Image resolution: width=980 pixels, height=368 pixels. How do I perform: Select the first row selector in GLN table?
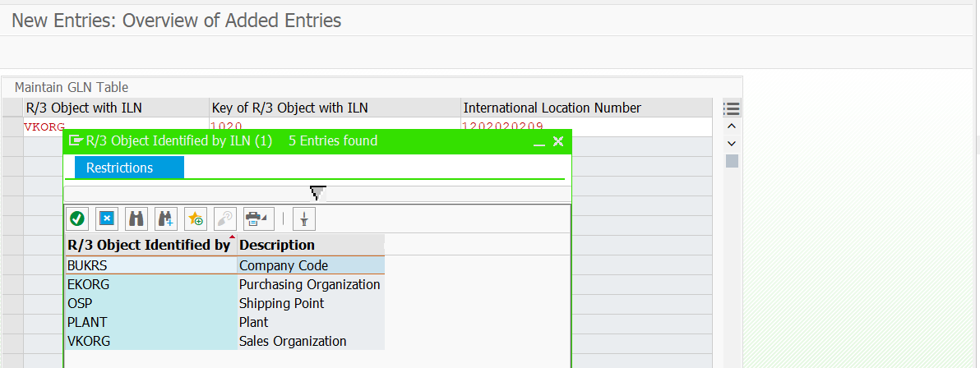tap(12, 126)
